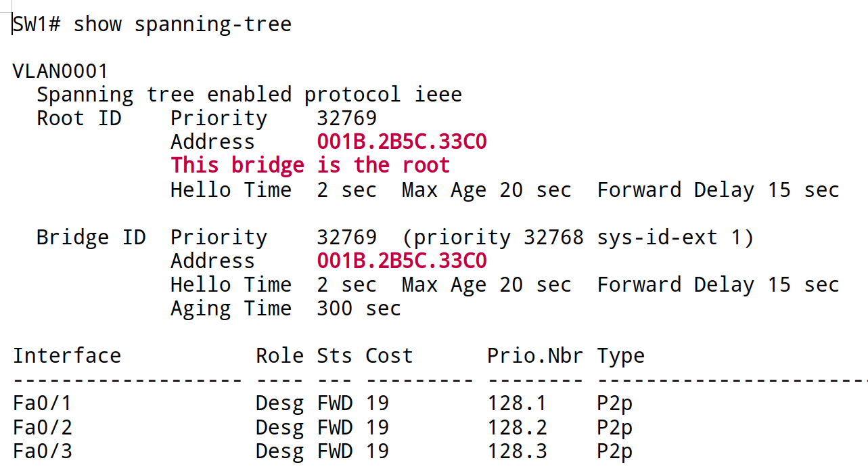Click the Root ID priority value 32769
The width and height of the screenshot is (868, 469).
tap(346, 118)
